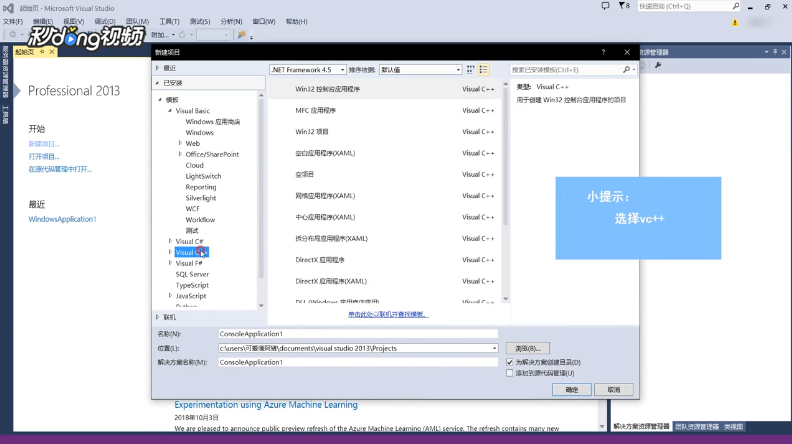Click the yellow warning triangle icon

click(x=735, y=22)
